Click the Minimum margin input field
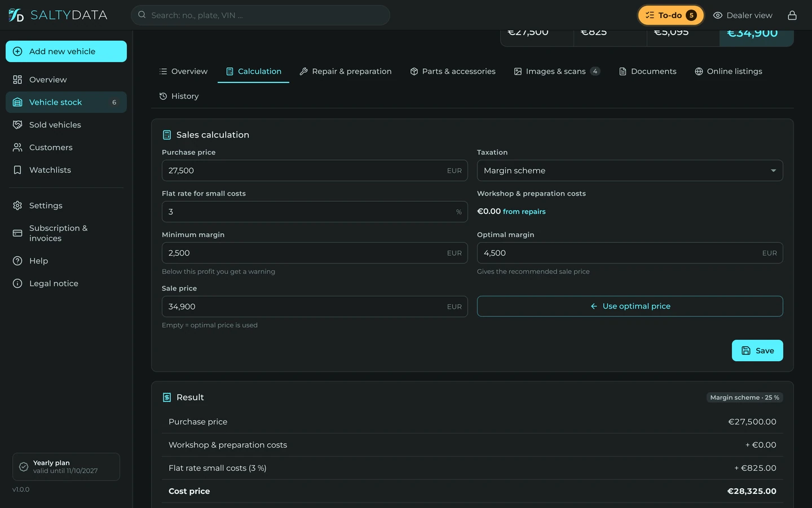812x508 pixels. (x=315, y=253)
